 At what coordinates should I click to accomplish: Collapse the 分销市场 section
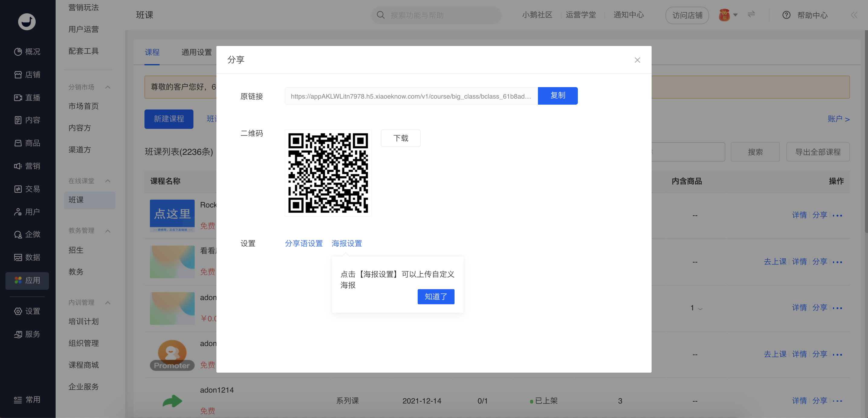tap(108, 87)
